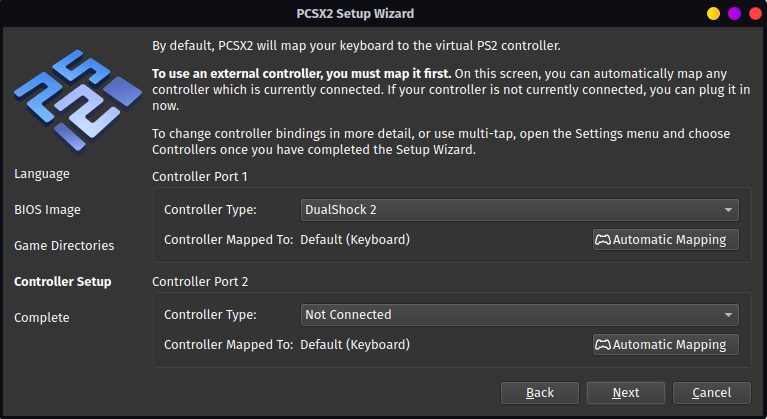Image resolution: width=767 pixels, height=419 pixels.
Task: Close the wizard with the red button
Action: click(755, 14)
